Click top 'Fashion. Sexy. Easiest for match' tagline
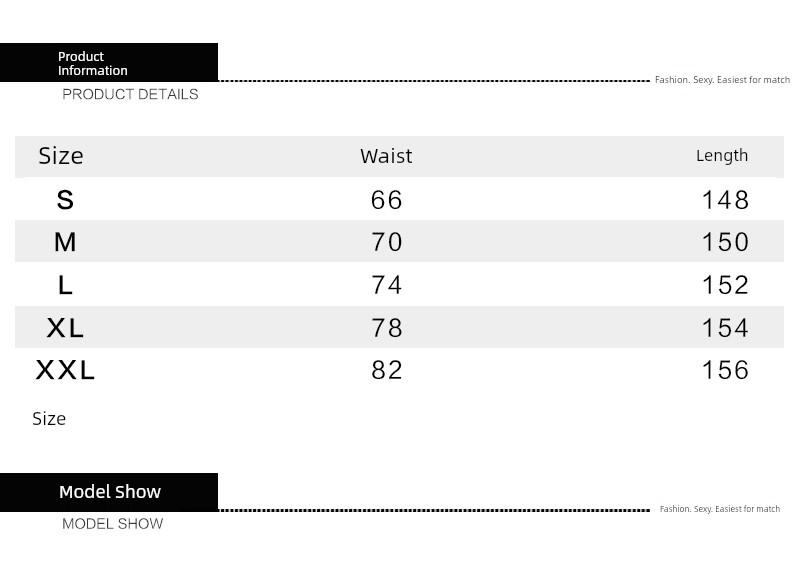The image size is (800, 580). click(722, 80)
